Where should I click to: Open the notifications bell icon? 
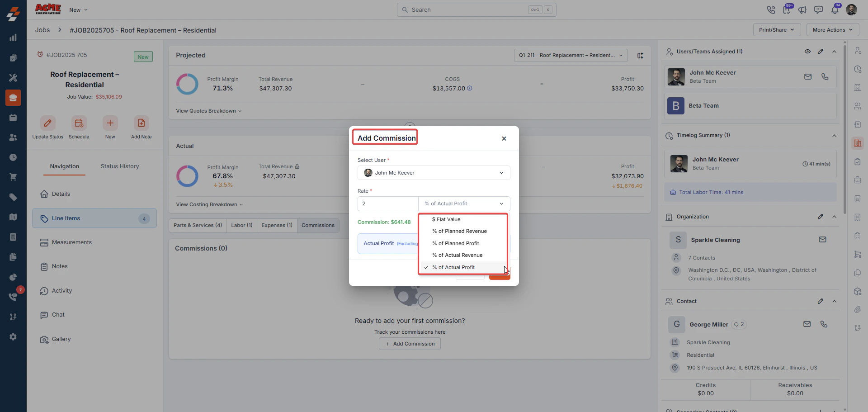coord(835,9)
